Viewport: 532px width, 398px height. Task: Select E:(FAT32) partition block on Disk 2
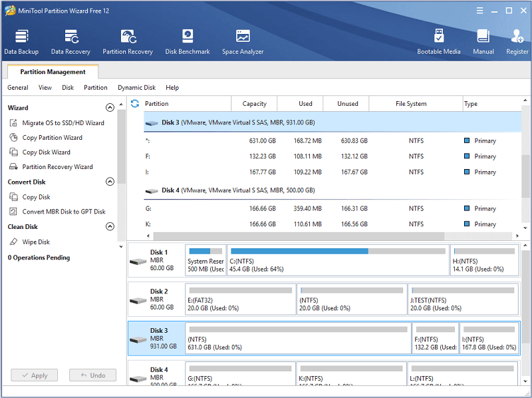pyautogui.click(x=241, y=299)
